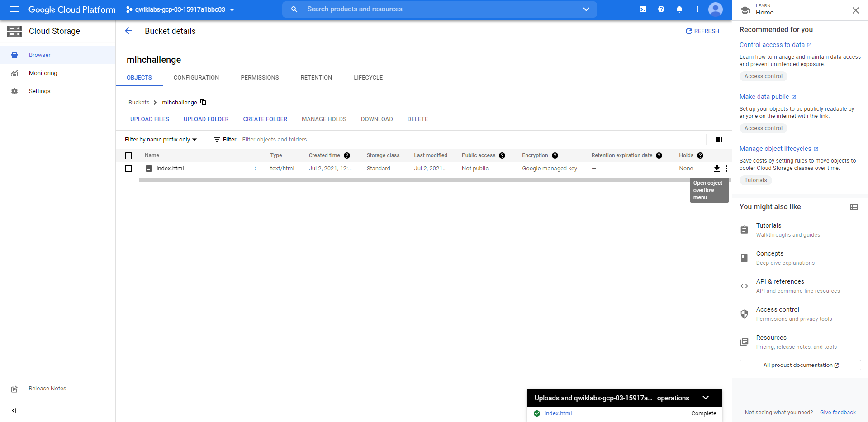Select the Objects tab
868x422 pixels.
point(139,78)
